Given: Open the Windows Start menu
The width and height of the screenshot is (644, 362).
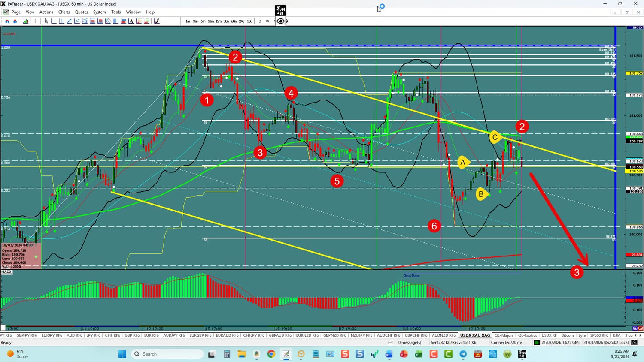Looking at the screenshot, I should (122, 354).
